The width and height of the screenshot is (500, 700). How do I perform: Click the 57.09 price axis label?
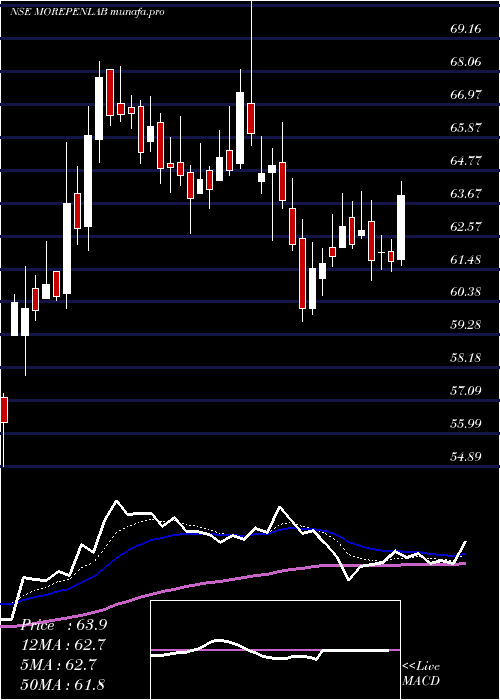[x=466, y=391]
